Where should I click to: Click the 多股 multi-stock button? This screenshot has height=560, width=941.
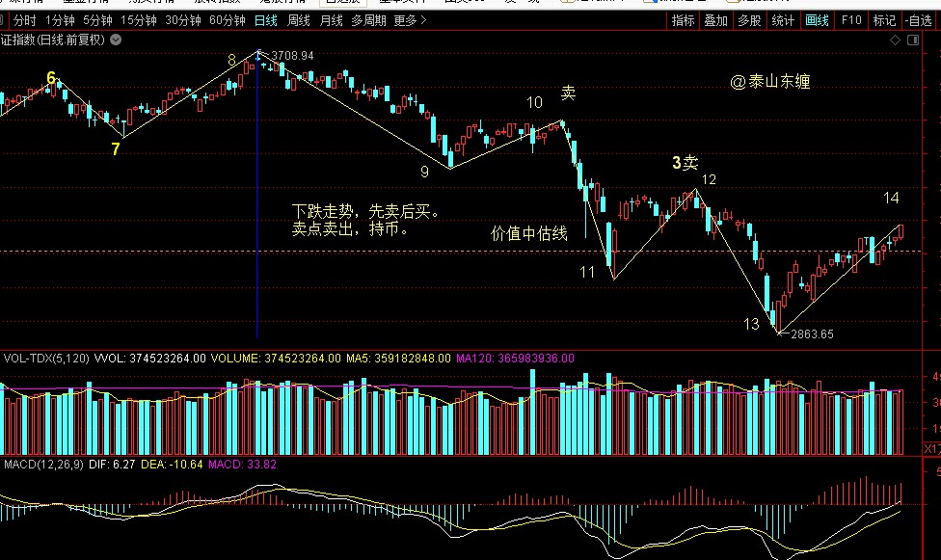point(749,20)
